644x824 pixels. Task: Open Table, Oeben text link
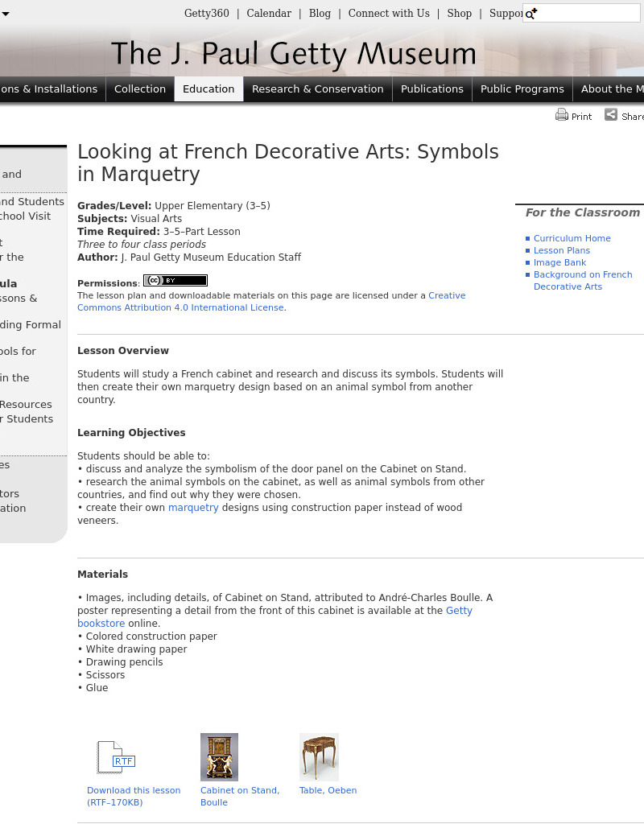point(328,790)
